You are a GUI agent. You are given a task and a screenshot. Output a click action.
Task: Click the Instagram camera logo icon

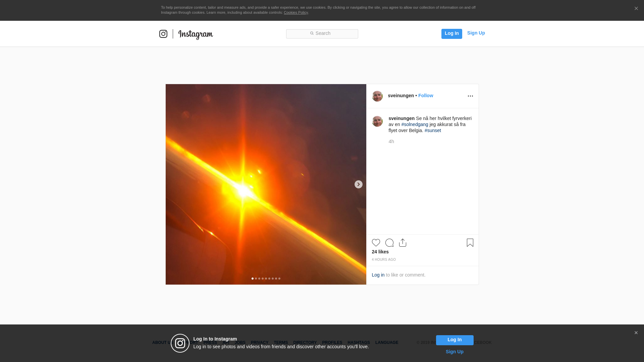[163, 34]
